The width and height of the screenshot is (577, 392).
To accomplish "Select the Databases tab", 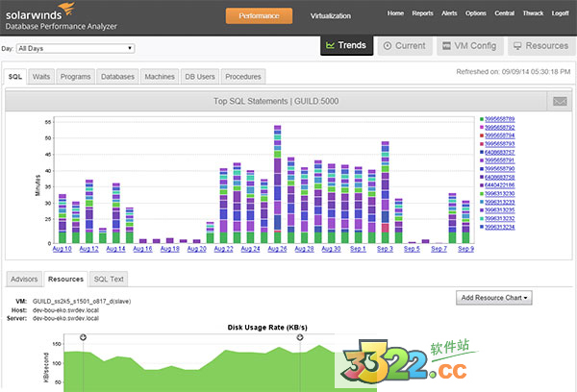I will pyautogui.click(x=117, y=77).
